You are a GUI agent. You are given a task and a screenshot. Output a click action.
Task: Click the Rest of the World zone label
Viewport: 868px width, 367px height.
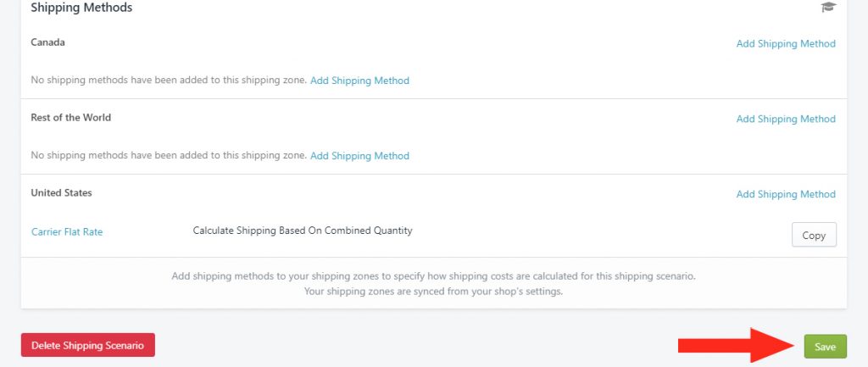71,117
